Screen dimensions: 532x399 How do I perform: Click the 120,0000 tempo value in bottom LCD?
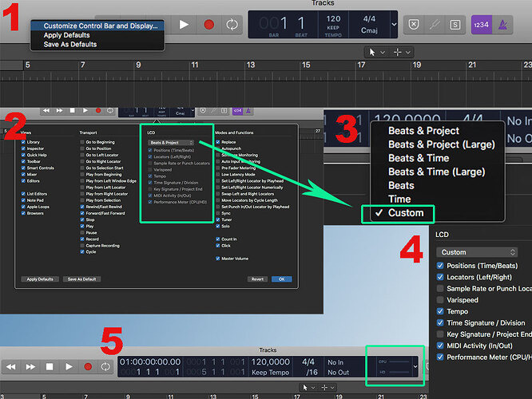tap(271, 361)
